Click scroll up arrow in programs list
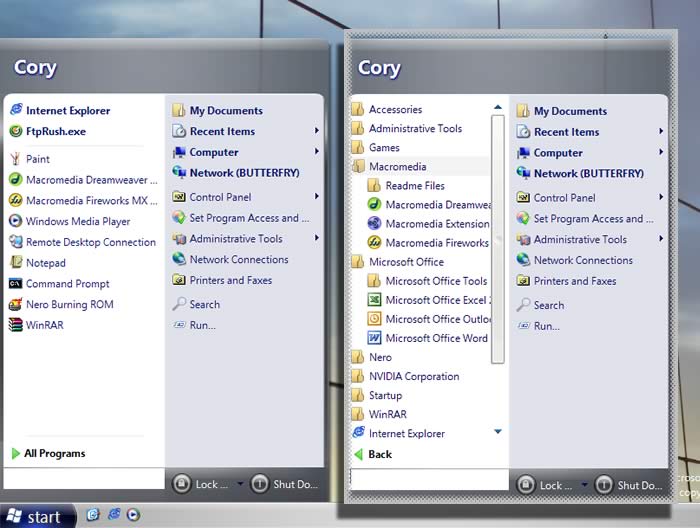 pos(498,107)
